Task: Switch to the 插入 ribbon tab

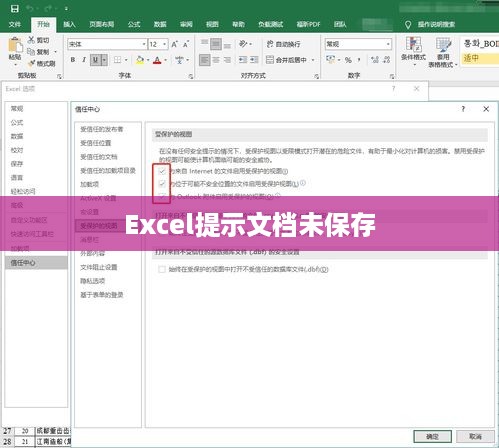Action: [69, 24]
